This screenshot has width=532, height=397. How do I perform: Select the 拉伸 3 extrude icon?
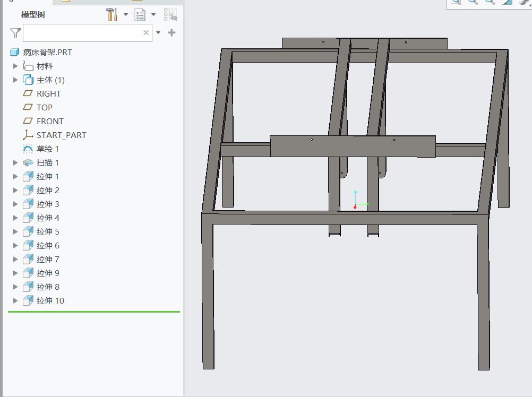click(28, 204)
